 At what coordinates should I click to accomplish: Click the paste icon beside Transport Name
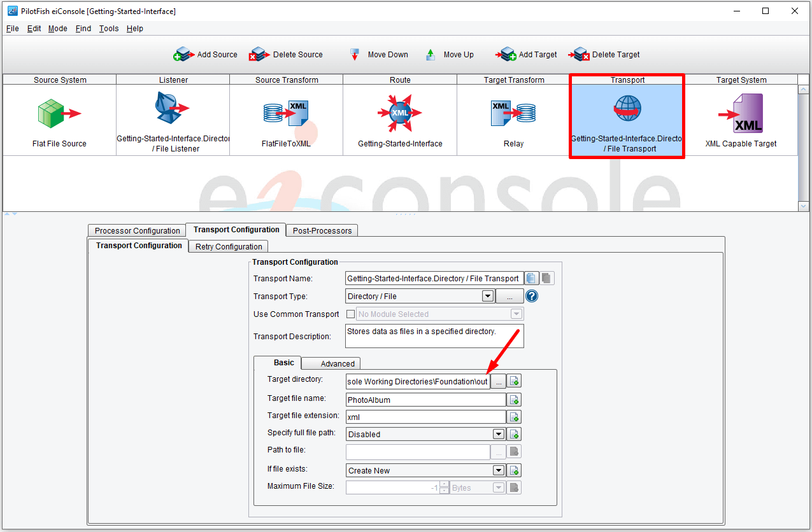pos(548,278)
